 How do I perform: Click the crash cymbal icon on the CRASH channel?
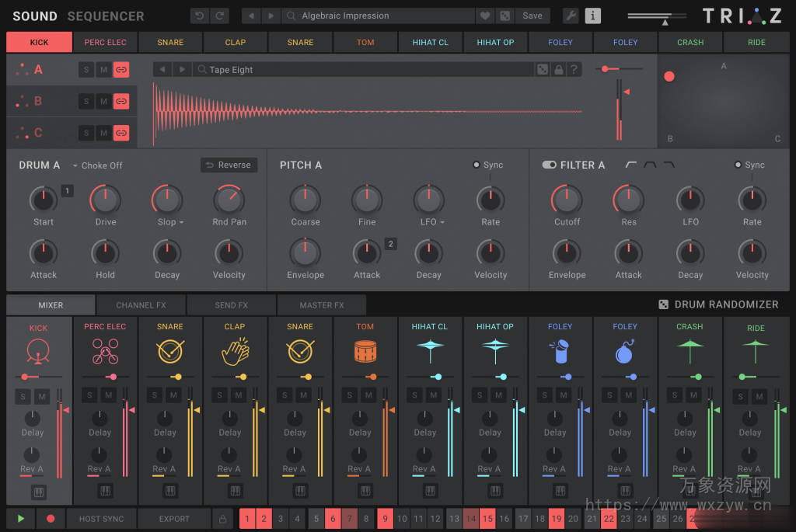pyautogui.click(x=689, y=352)
